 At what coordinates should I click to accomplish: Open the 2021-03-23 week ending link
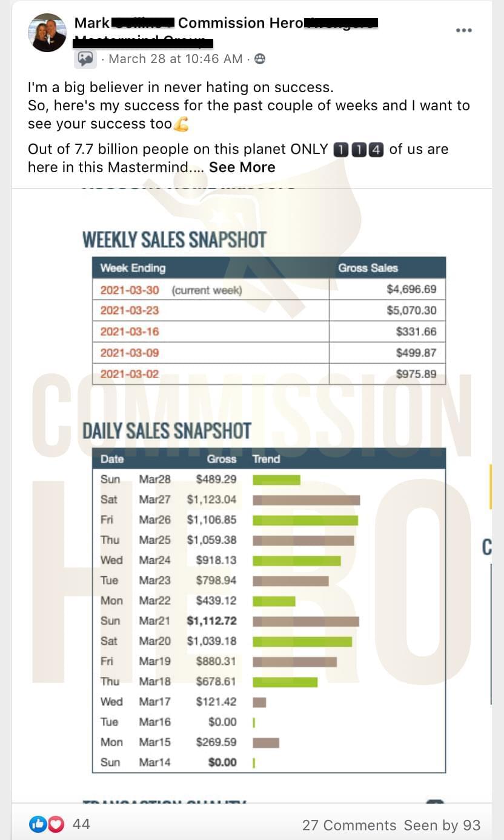pyautogui.click(x=130, y=310)
